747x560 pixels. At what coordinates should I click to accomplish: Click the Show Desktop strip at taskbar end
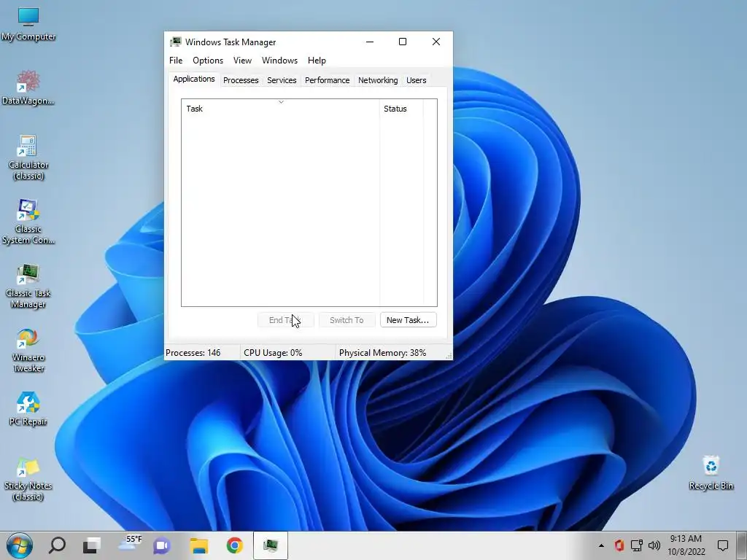742,545
